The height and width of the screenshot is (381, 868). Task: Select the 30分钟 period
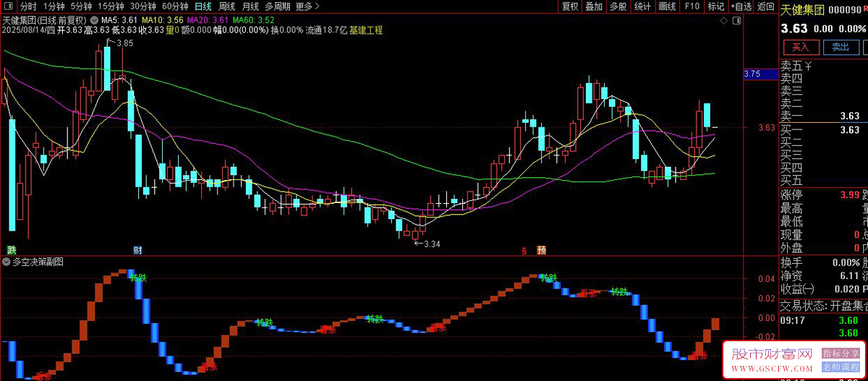click(143, 7)
